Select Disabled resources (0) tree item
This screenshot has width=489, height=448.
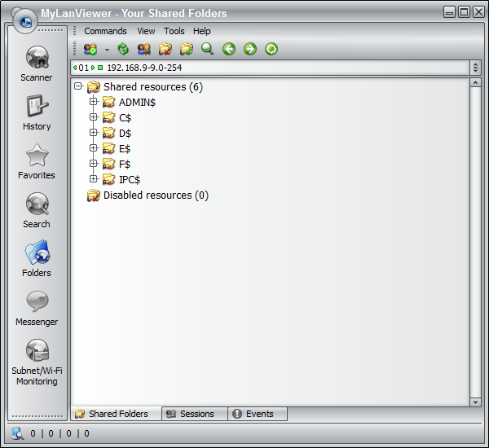click(155, 195)
